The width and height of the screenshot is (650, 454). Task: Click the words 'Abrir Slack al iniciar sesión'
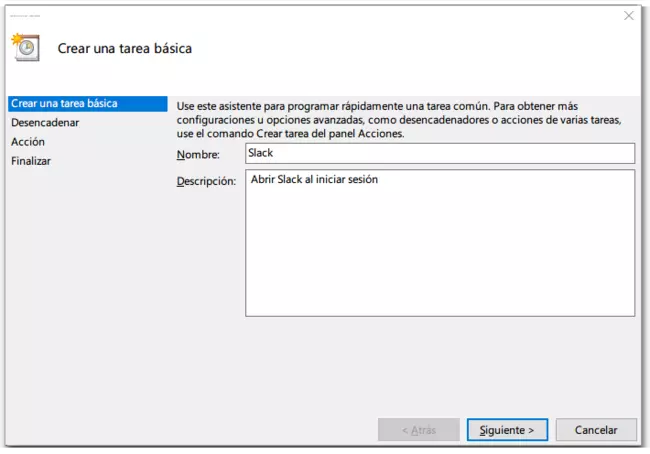[315, 181]
